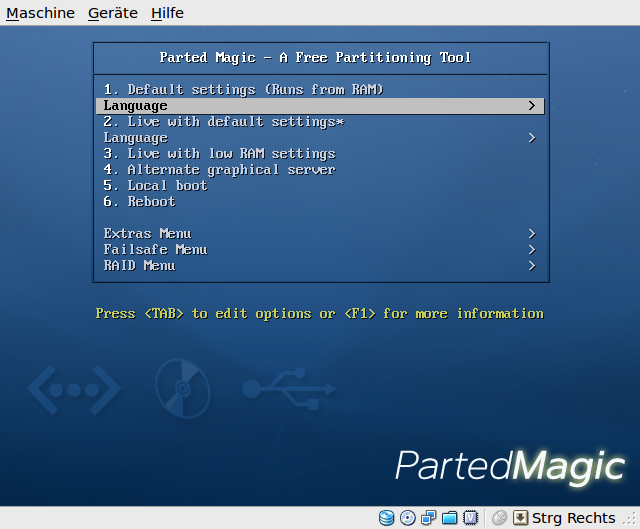Click the virtualization chip status icon
The width and height of the screenshot is (640, 529).
[470, 518]
